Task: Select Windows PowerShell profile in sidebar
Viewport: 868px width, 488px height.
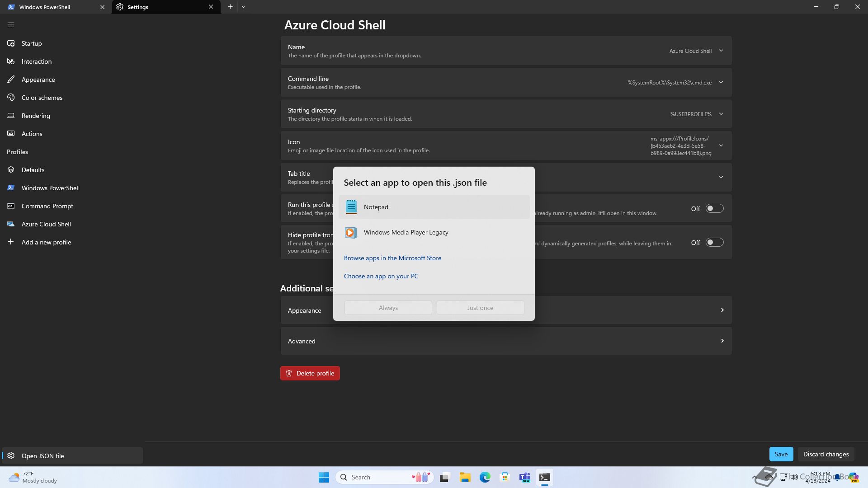Action: pyautogui.click(x=71, y=188)
